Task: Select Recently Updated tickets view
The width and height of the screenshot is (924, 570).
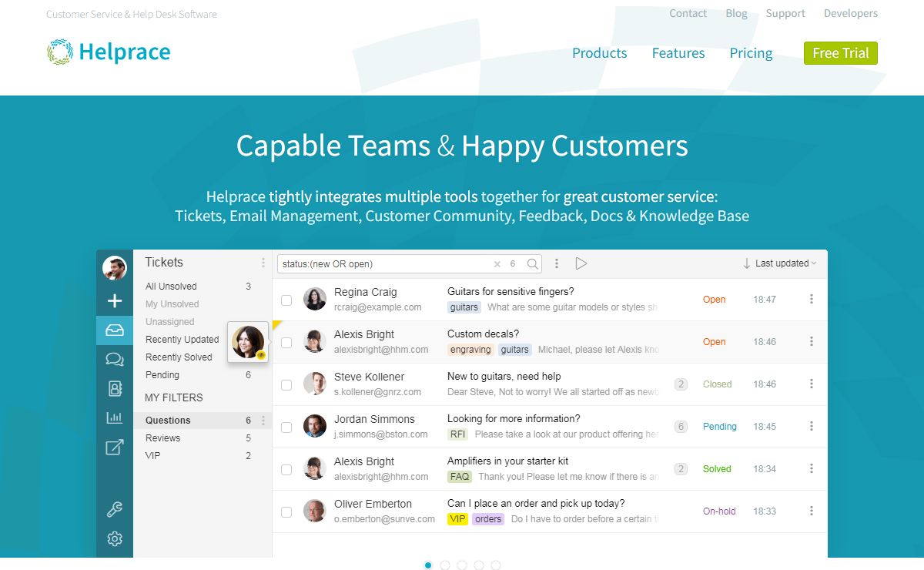Action: (182, 340)
